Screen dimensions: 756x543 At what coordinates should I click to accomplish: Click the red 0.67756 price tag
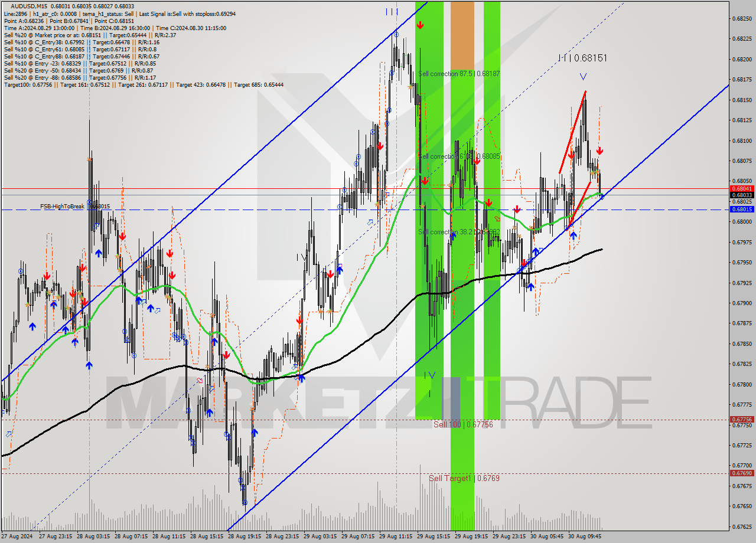pyautogui.click(x=742, y=419)
